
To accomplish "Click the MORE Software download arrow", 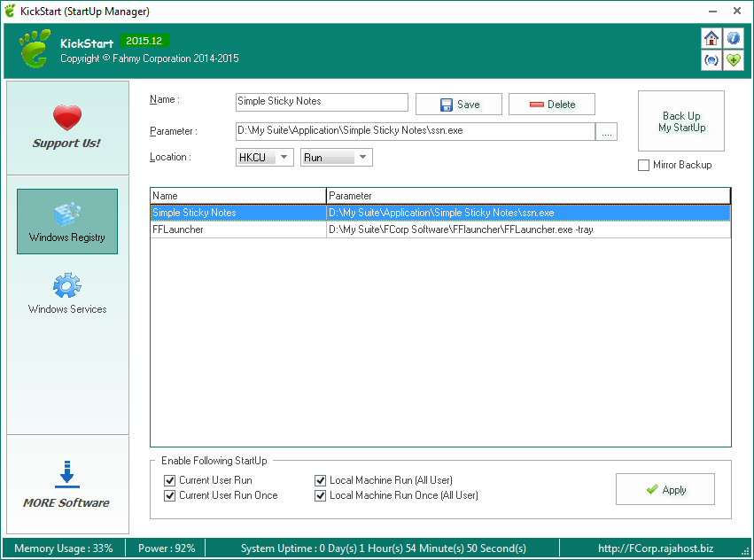I will pos(66,474).
